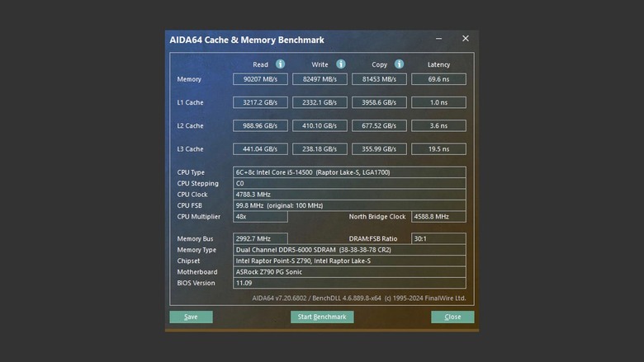The image size is (644, 362).
Task: Select L1 Cache copy value 3958.6 GB/s
Action: tap(379, 102)
